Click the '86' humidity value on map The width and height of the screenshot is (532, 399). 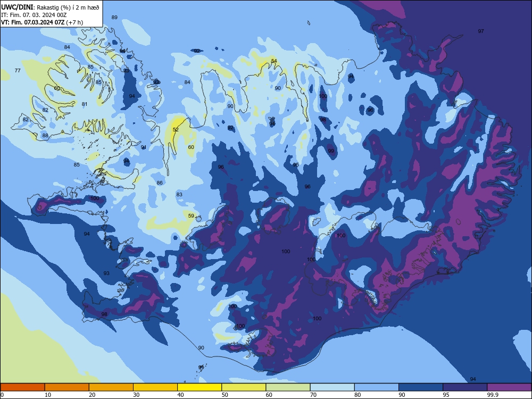coord(160,183)
